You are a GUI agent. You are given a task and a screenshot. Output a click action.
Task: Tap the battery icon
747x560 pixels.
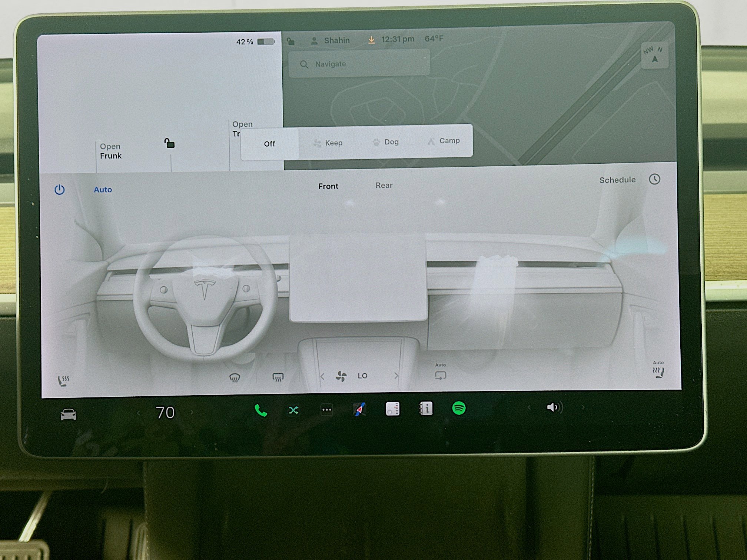[266, 41]
